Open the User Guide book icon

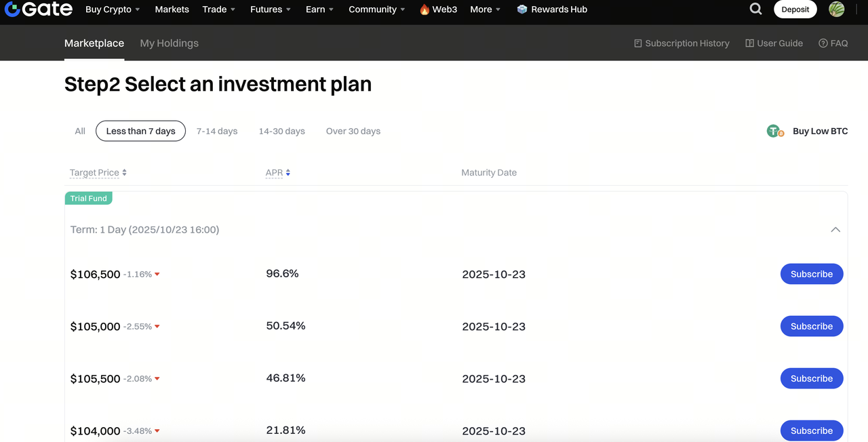point(749,43)
